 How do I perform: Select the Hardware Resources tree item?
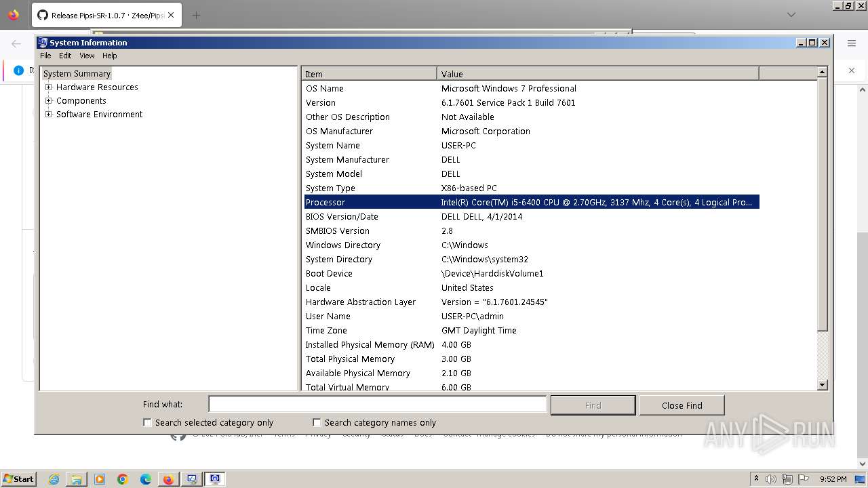(97, 87)
